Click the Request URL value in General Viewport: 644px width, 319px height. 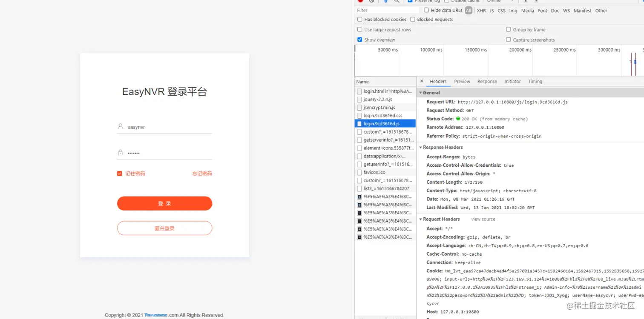coord(512,102)
